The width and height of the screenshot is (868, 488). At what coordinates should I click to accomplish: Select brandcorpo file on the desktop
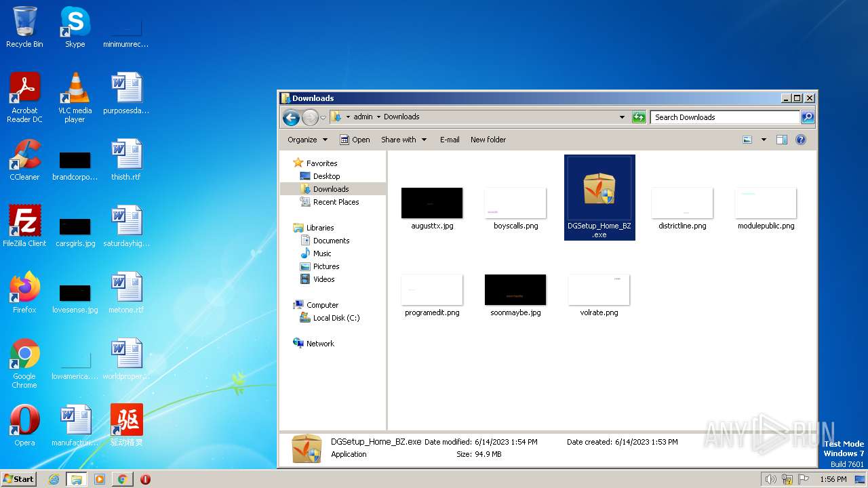tap(75, 164)
